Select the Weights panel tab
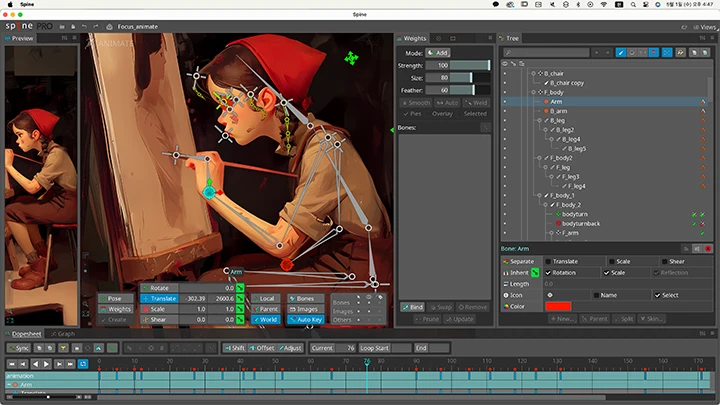Image resolution: width=720 pixels, height=405 pixels. pos(412,39)
